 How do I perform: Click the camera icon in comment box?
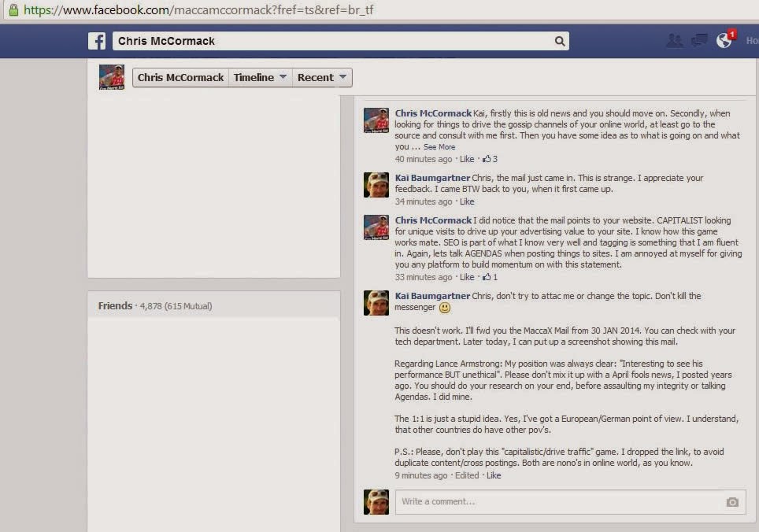(x=732, y=502)
